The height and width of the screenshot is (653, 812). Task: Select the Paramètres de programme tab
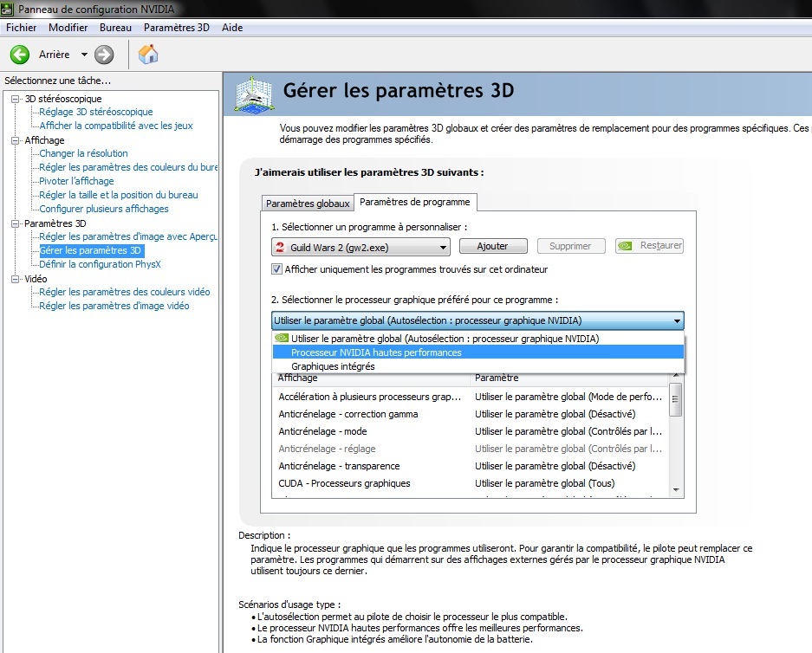click(415, 202)
